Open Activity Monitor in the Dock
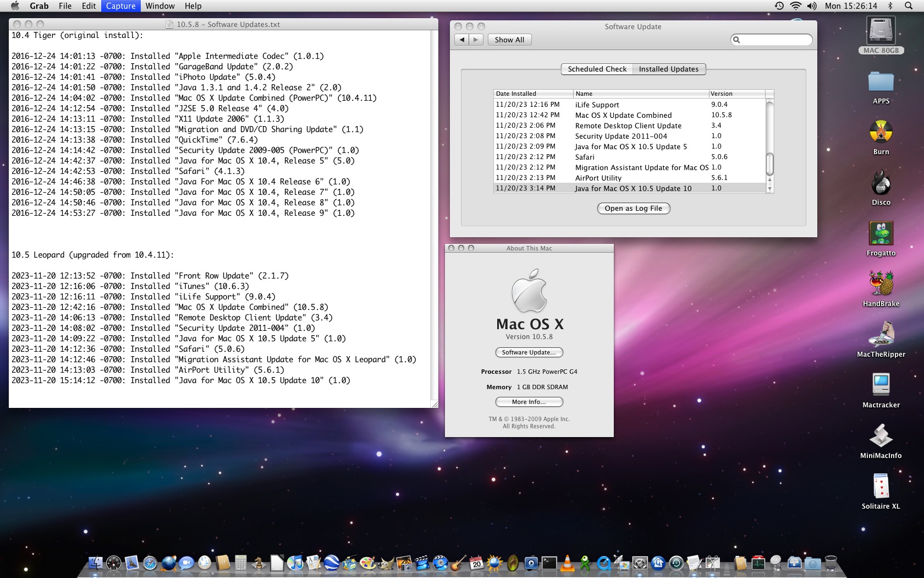 click(x=758, y=563)
